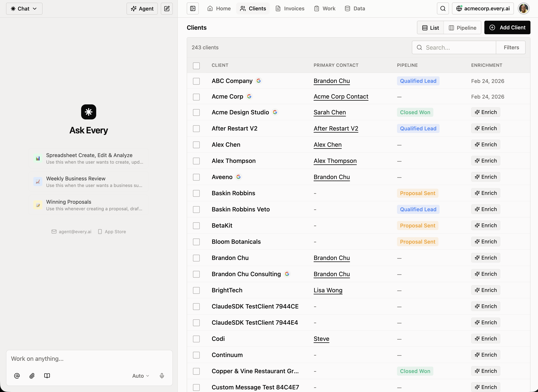Open Spreadsheet Create, Edit & Analyze skill

pyautogui.click(x=89, y=158)
